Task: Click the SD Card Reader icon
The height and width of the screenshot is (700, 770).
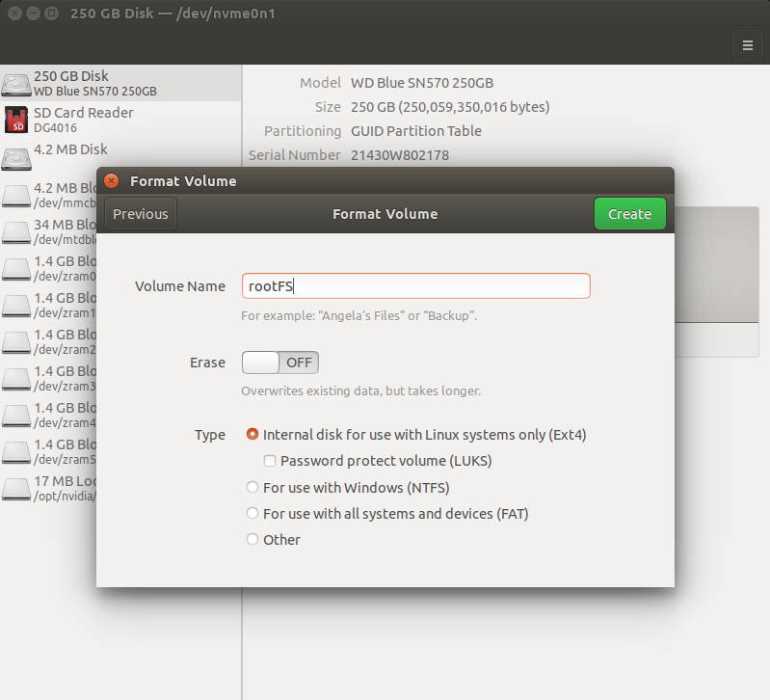Action: pyautogui.click(x=16, y=120)
